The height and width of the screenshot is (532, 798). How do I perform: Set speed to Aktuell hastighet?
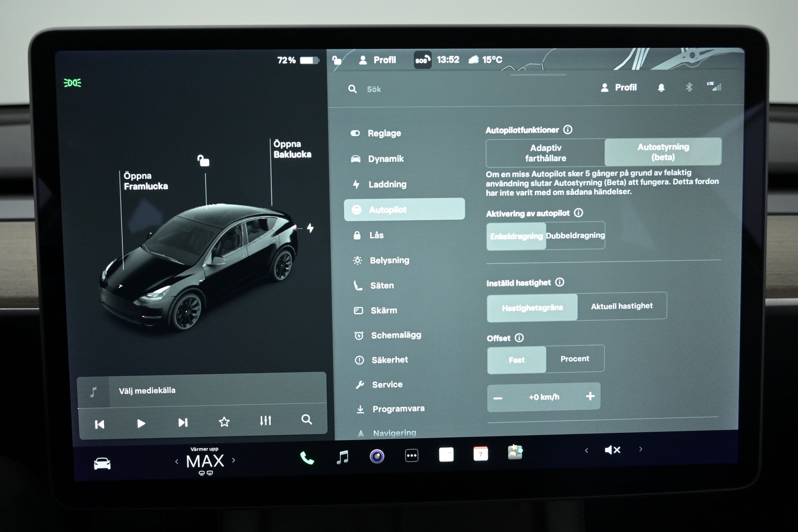(x=621, y=306)
